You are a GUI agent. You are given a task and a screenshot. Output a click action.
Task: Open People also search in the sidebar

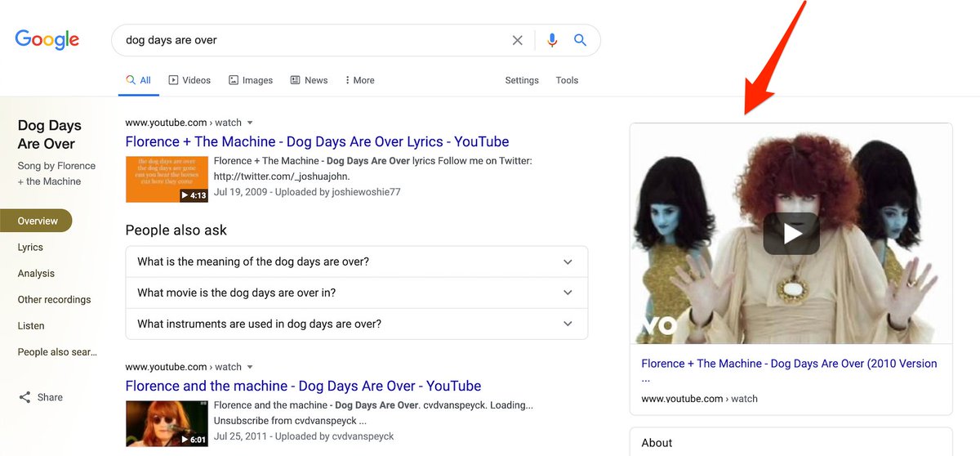pos(57,351)
